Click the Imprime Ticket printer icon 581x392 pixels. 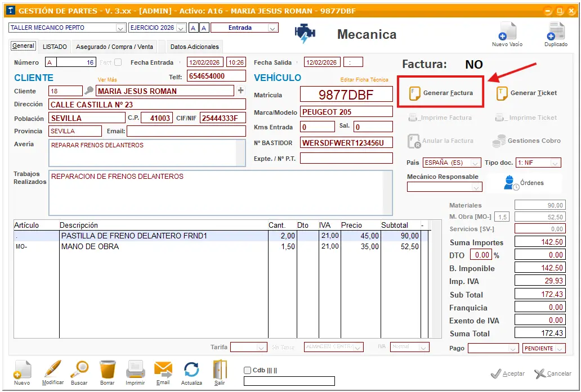pyautogui.click(x=499, y=118)
